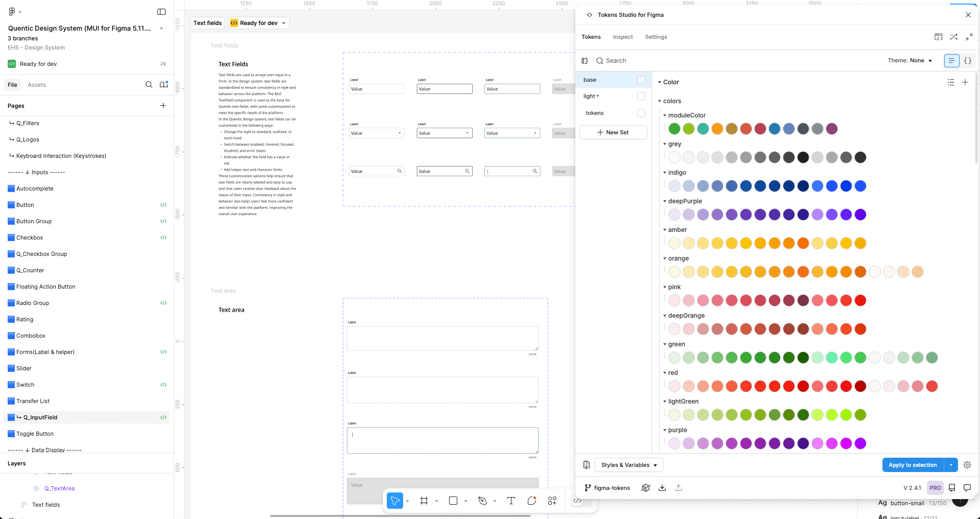Image resolution: width=980 pixels, height=519 pixels.
Task: Select the Frame tool in toolbar
Action: tap(424, 501)
